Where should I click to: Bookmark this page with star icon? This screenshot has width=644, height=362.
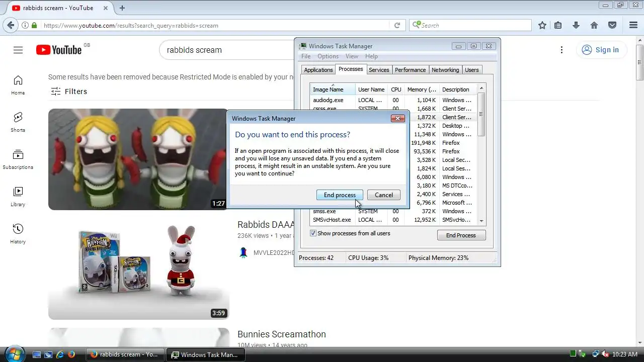point(542,25)
